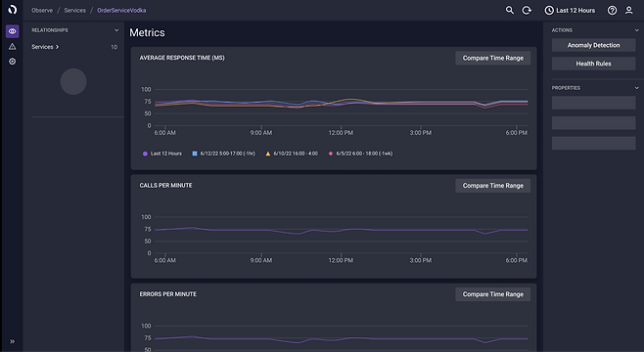Click 12:00 PM on Response Time axis

(x=341, y=133)
